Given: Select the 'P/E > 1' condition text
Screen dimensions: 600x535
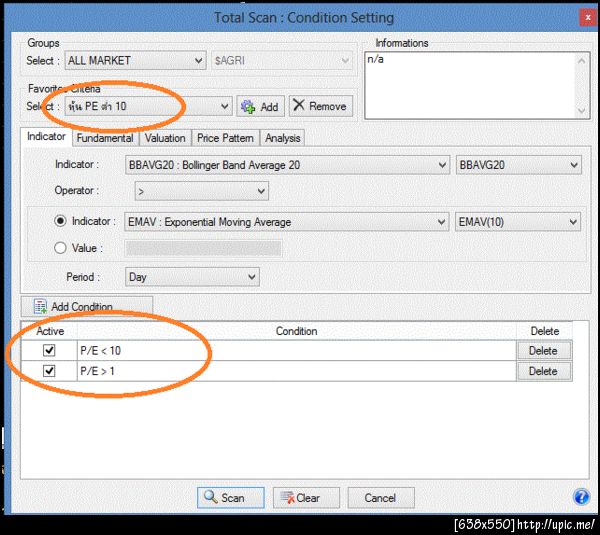Looking at the screenshot, I should pos(97,371).
